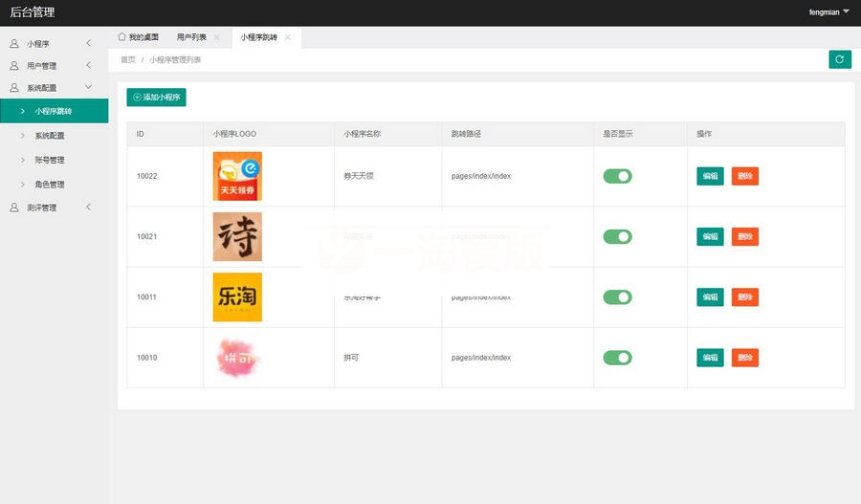
Task: Click the 首页 breadcrumb link
Action: click(x=127, y=60)
